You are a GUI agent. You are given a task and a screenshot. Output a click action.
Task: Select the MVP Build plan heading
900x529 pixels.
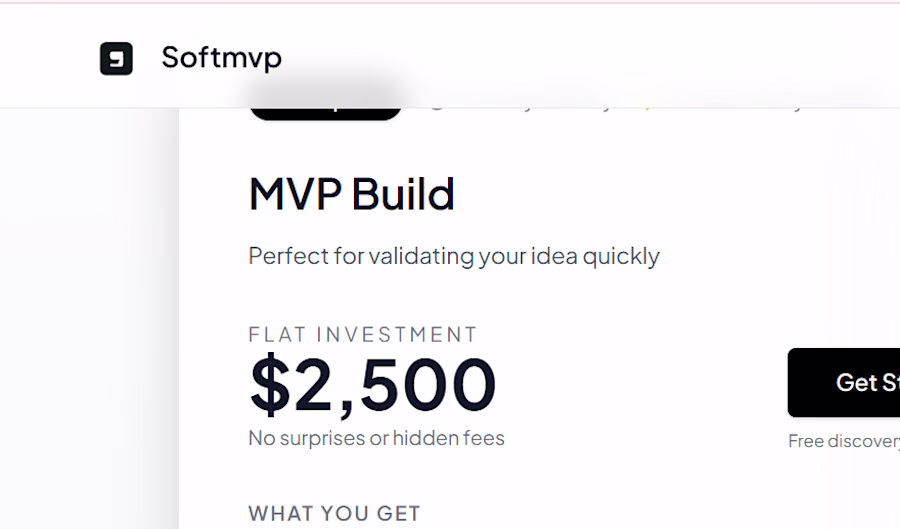[x=351, y=195]
